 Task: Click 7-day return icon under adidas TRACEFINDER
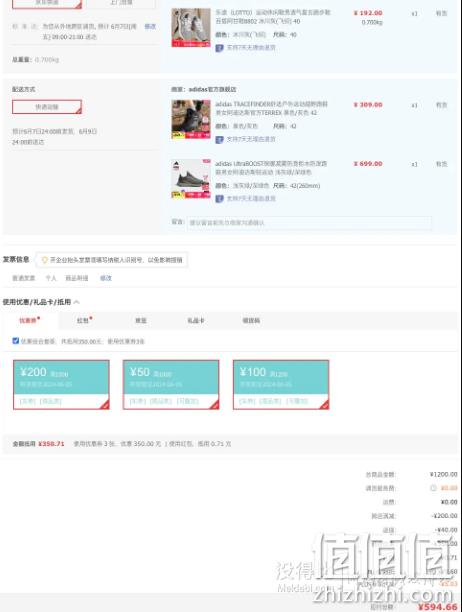coord(219,139)
